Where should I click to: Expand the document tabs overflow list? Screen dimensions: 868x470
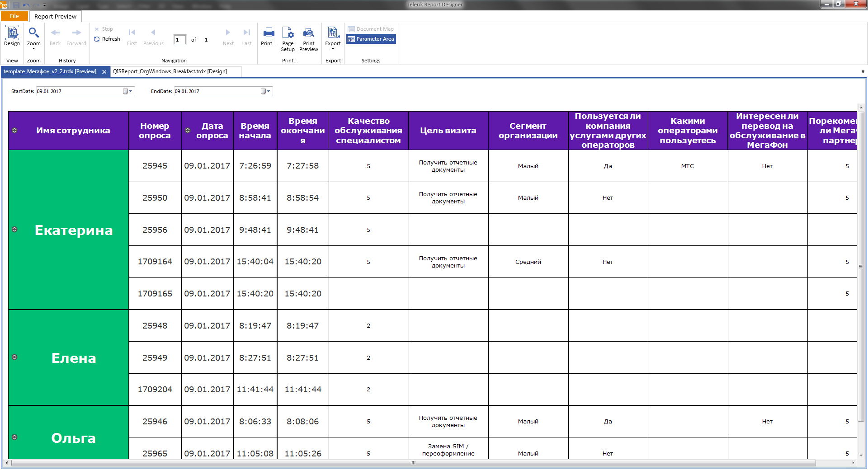click(x=863, y=72)
